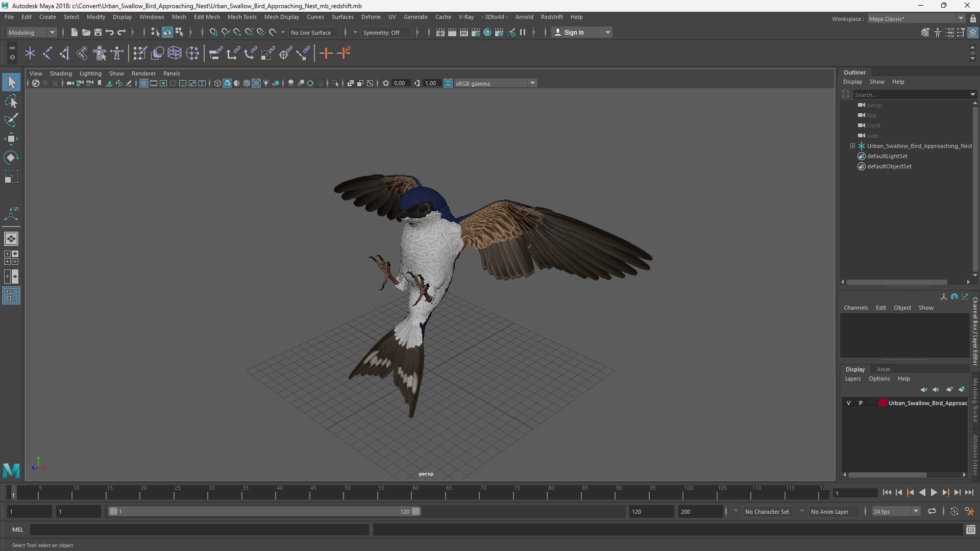Viewport: 980px width, 551px height.
Task: Open the Maya Classic workspace dropdown
Action: [916, 19]
